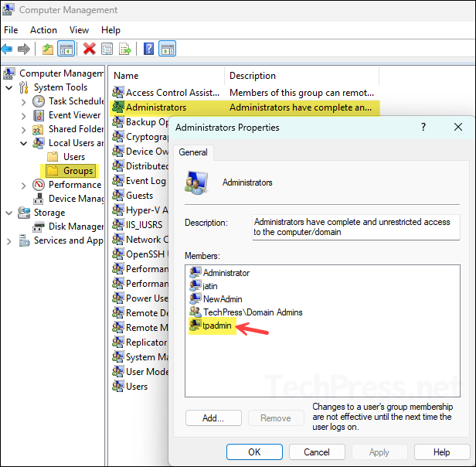
Task: Click the System Tools wrench icon
Action: 24,87
